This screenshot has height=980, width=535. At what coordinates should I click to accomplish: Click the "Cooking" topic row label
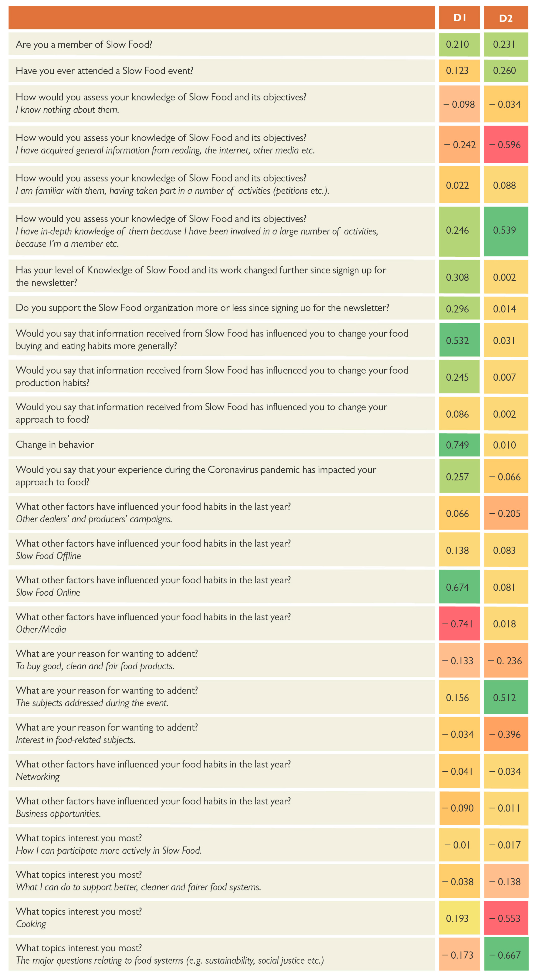click(x=31, y=924)
